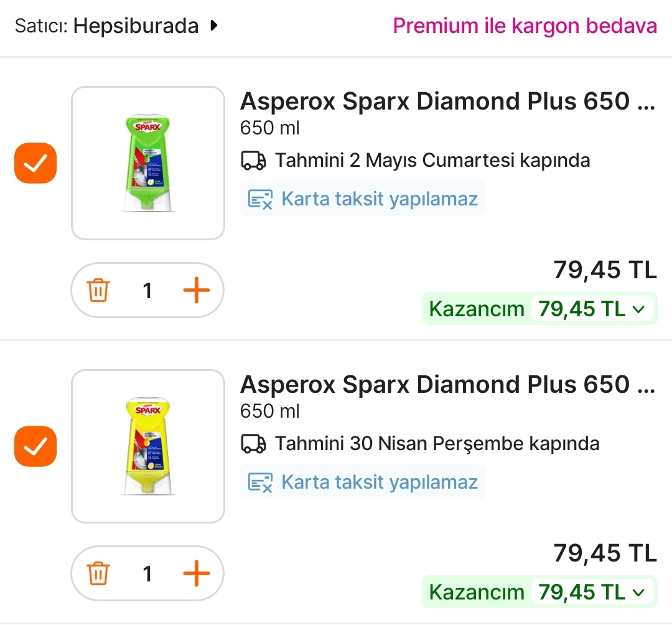Screen dimensions: 672x625
Task: Open seller Hepsiburada arrow
Action: point(214,26)
